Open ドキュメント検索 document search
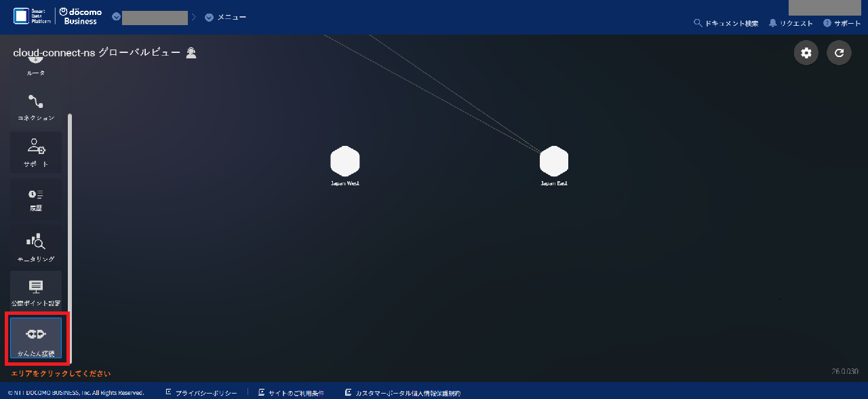This screenshot has width=868, height=399. click(x=726, y=23)
